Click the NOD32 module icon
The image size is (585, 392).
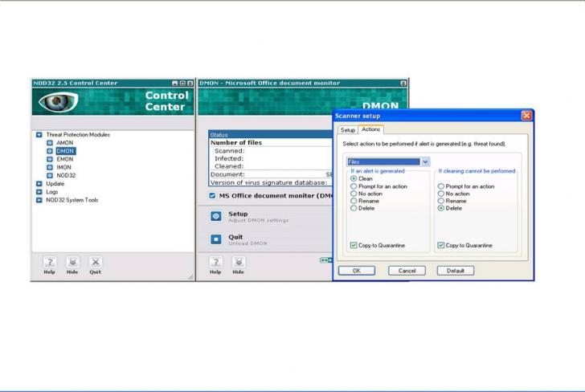pyautogui.click(x=50, y=175)
